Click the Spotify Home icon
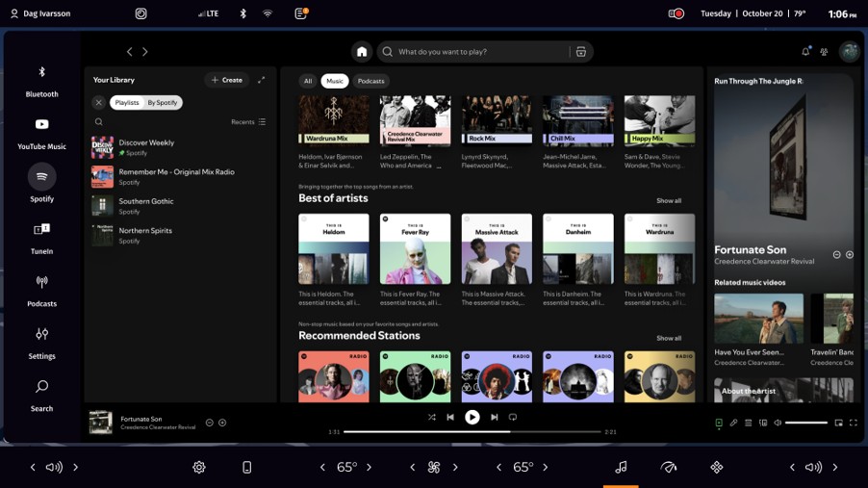The width and height of the screenshot is (868, 488). 362,52
